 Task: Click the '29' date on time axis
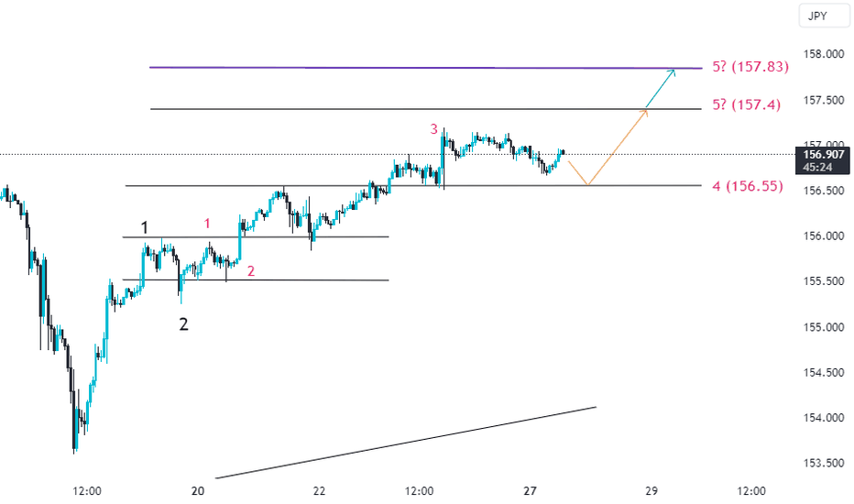(651, 491)
